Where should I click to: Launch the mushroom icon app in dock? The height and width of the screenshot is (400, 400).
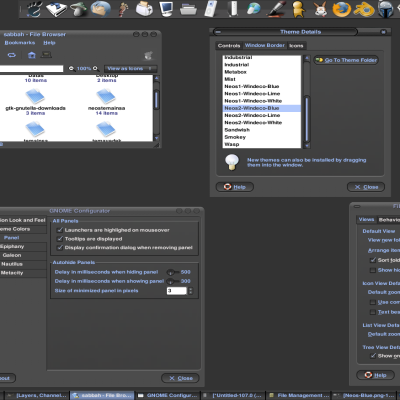(x=78, y=9)
